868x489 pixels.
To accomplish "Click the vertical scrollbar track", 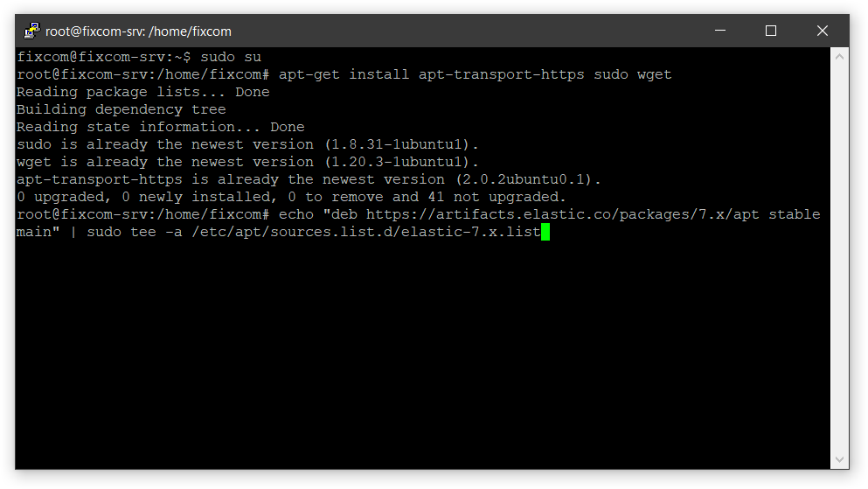I will pos(839,258).
